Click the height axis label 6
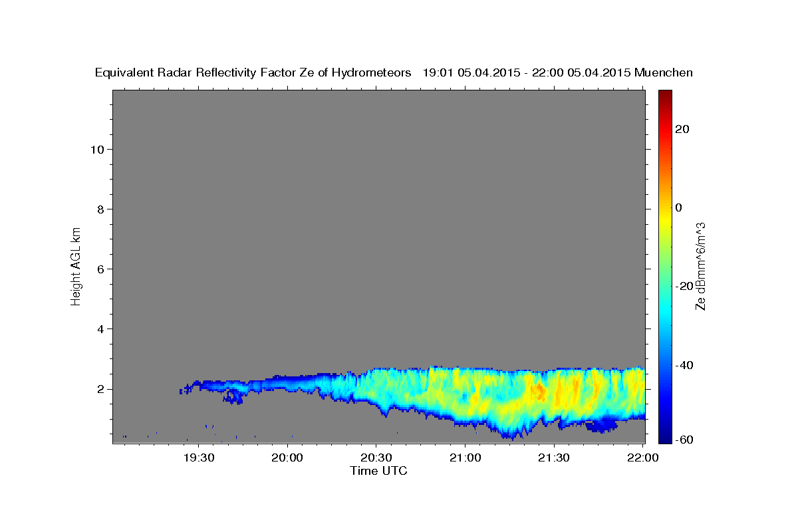This screenshot has width=798, height=532. pyautogui.click(x=99, y=269)
